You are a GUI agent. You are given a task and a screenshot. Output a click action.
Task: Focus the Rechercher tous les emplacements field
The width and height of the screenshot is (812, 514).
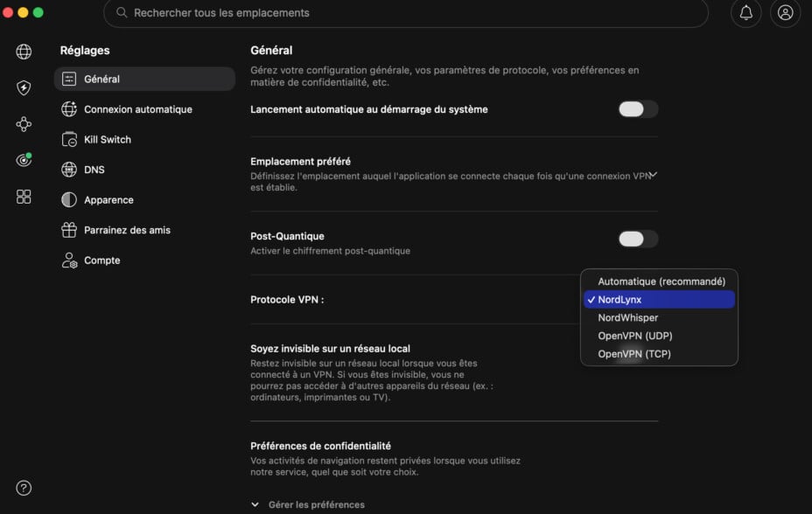405,12
